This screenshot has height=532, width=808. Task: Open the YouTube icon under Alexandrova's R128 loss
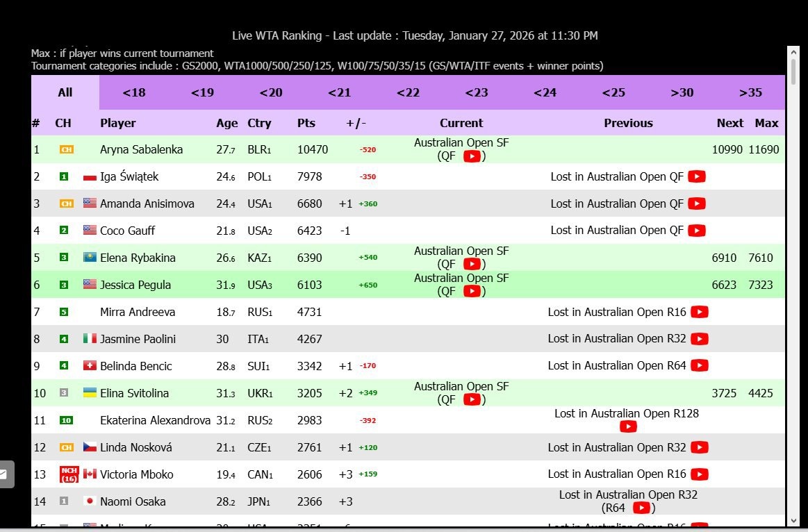point(627,426)
